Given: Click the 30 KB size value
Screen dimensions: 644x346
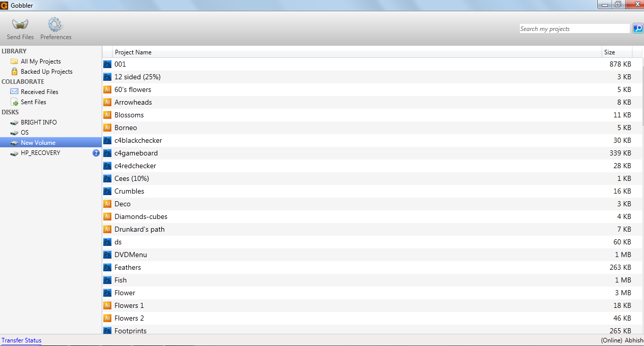Looking at the screenshot, I should click(x=622, y=140).
